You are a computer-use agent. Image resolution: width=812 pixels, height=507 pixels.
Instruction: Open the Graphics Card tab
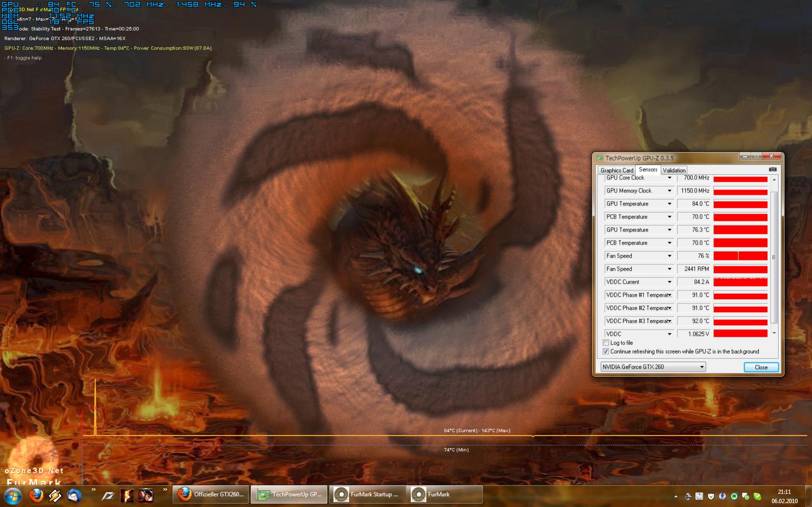click(617, 170)
